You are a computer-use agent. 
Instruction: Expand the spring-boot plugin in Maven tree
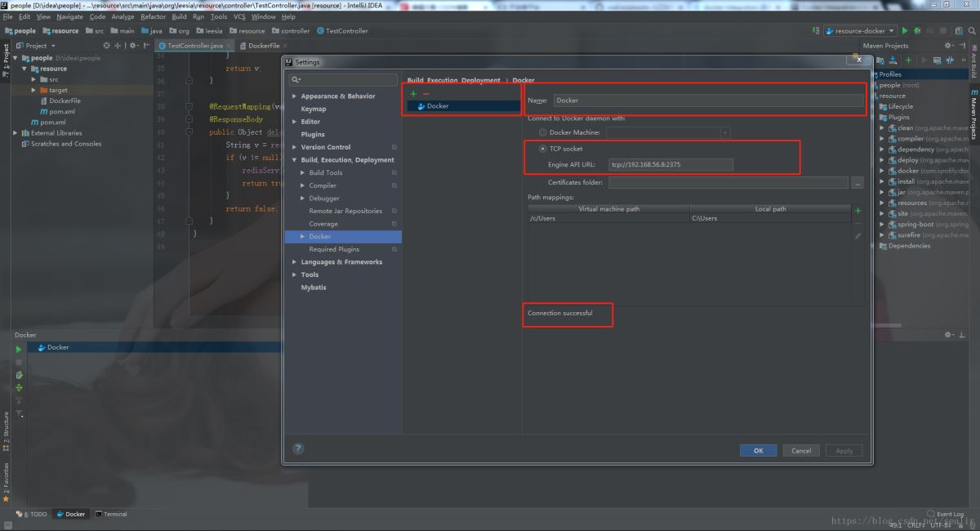(x=882, y=224)
